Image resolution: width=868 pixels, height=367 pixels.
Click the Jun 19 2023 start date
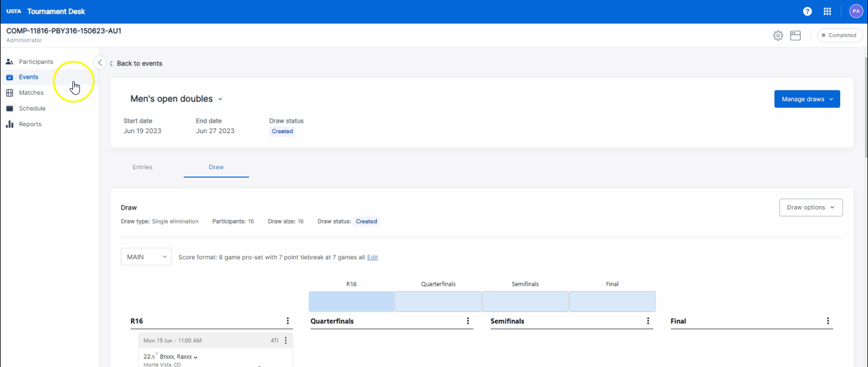pos(143,131)
